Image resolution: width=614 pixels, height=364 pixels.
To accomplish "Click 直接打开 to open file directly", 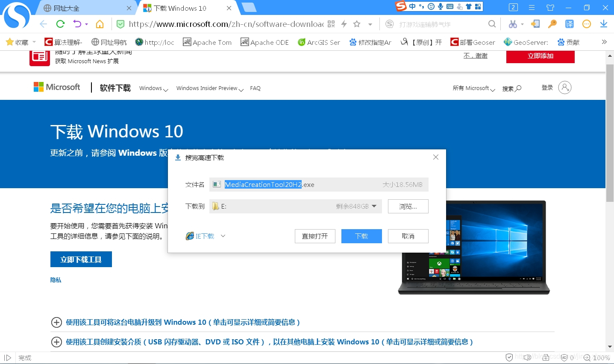I will 315,236.
